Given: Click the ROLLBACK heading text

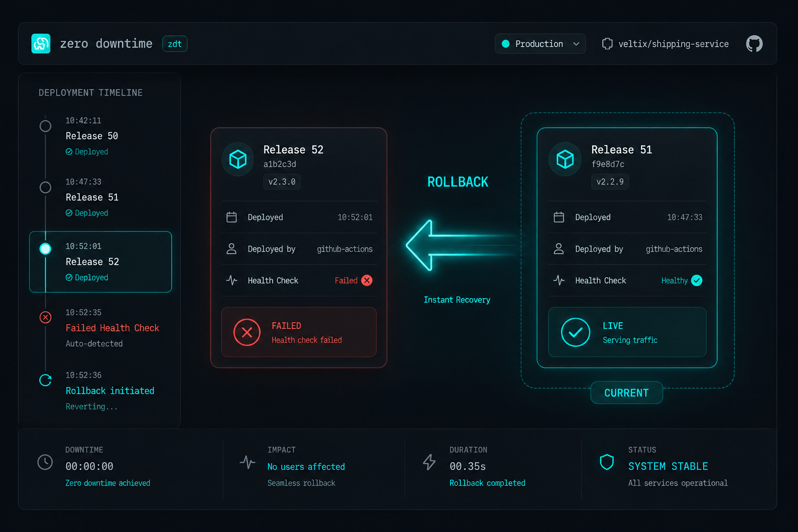Looking at the screenshot, I should pyautogui.click(x=458, y=182).
